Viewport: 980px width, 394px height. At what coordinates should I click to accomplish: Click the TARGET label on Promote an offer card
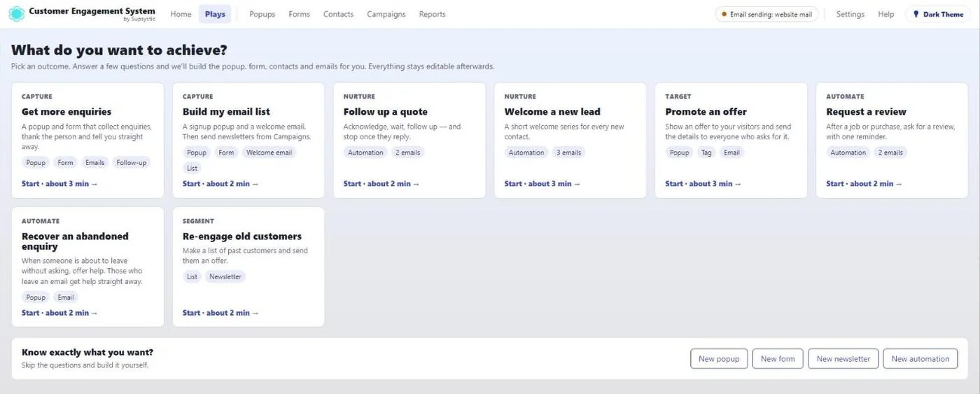[x=678, y=97]
